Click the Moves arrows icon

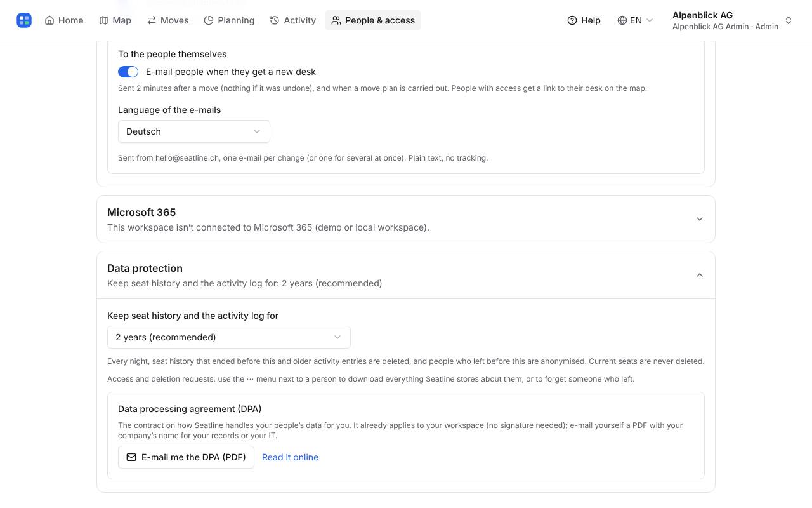pyautogui.click(x=152, y=20)
